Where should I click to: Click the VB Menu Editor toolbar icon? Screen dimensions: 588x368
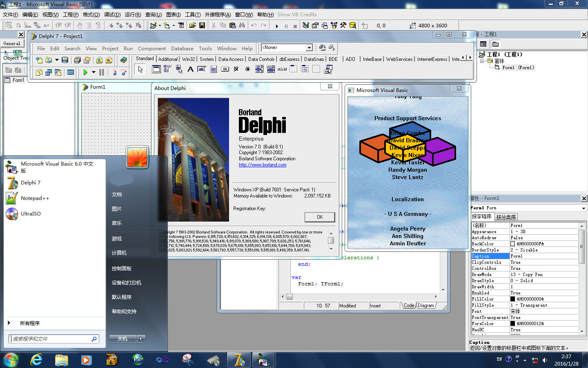pyautogui.click(x=181, y=25)
